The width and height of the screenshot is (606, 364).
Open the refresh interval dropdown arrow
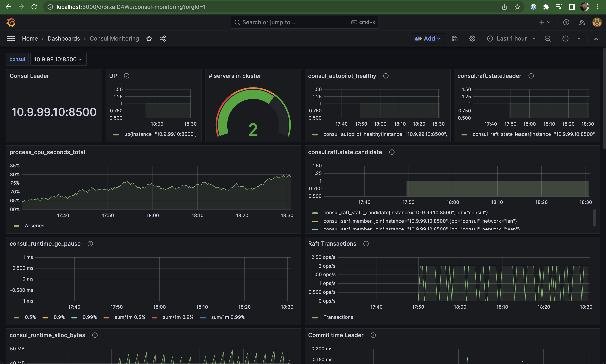[579, 39]
